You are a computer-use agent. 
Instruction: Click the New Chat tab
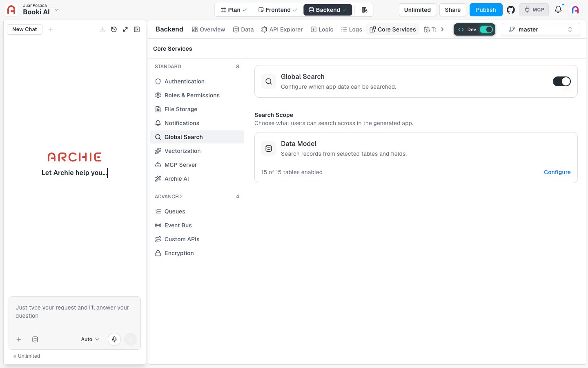(24, 29)
